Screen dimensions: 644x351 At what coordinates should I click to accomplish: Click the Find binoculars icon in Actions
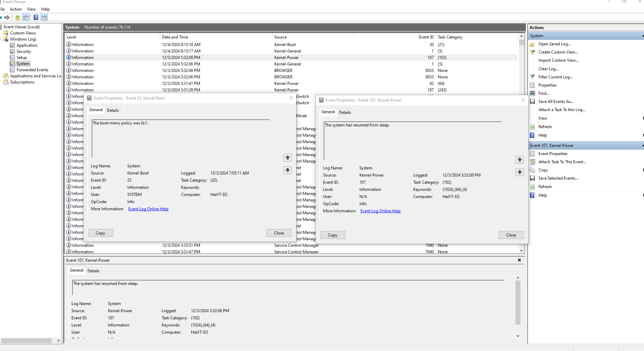(533, 93)
